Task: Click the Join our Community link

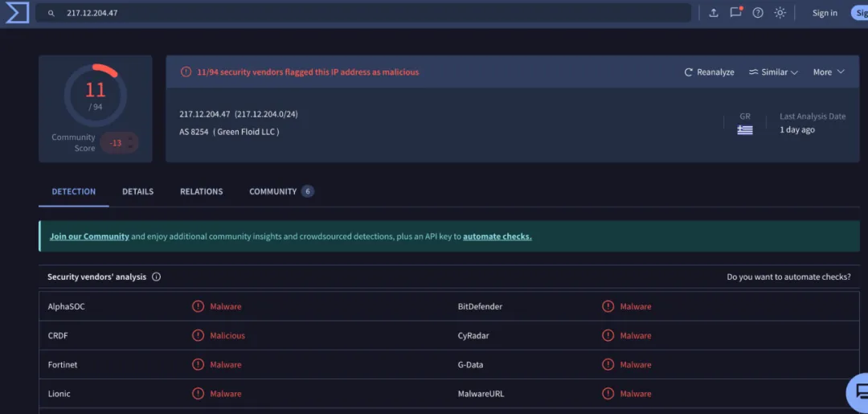Action: pos(89,236)
